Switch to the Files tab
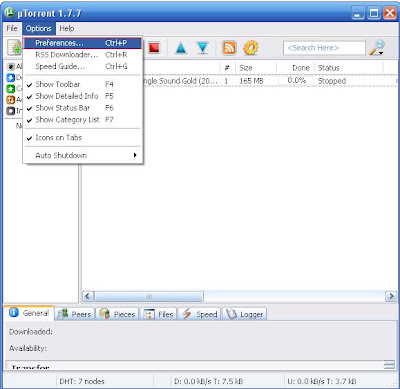This screenshot has width=400, height=389. tap(159, 314)
